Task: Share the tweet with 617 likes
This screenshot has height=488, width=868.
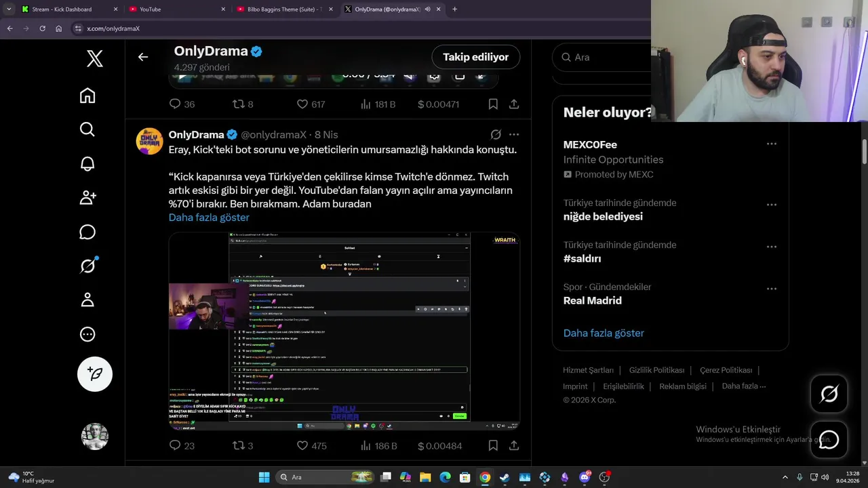Action: pyautogui.click(x=514, y=104)
